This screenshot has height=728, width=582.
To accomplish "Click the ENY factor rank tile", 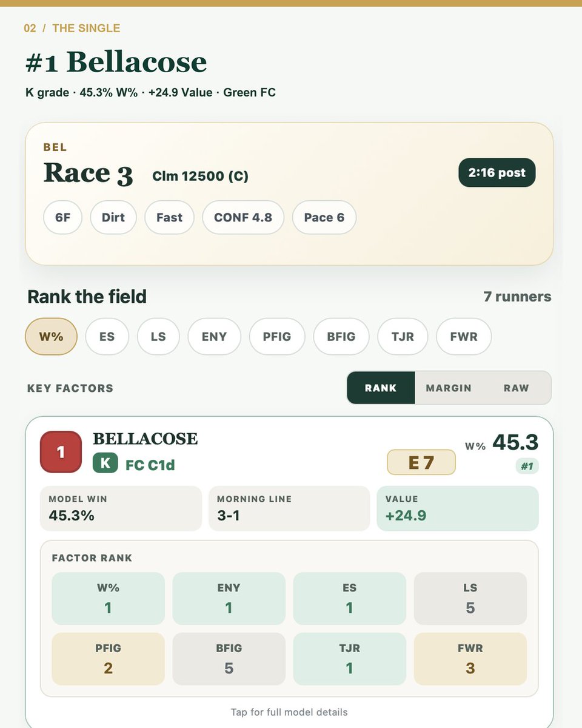I will [x=229, y=598].
